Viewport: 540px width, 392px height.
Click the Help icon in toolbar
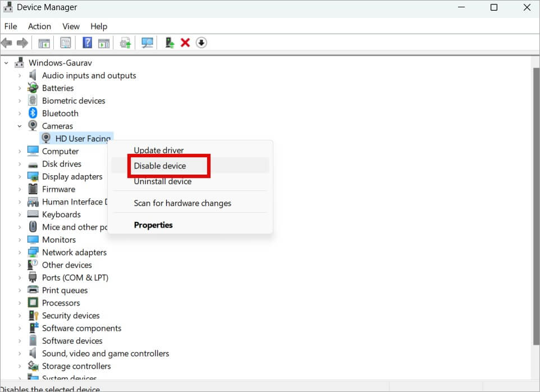[x=87, y=43]
